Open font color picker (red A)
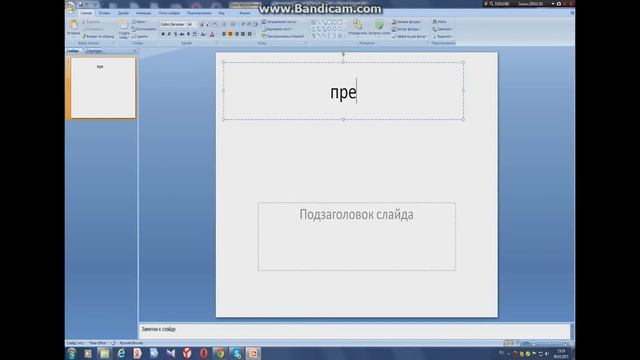The image size is (640, 360). point(212,34)
